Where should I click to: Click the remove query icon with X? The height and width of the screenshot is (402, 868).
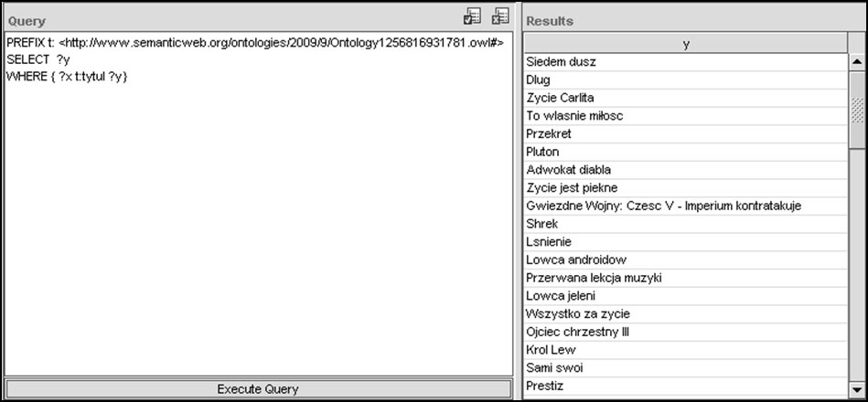pyautogui.click(x=500, y=16)
